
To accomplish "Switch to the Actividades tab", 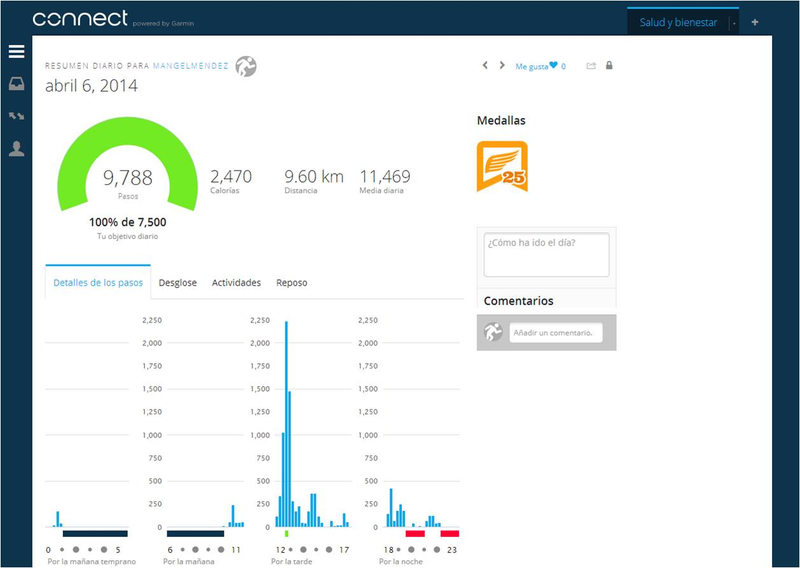I will [x=236, y=283].
